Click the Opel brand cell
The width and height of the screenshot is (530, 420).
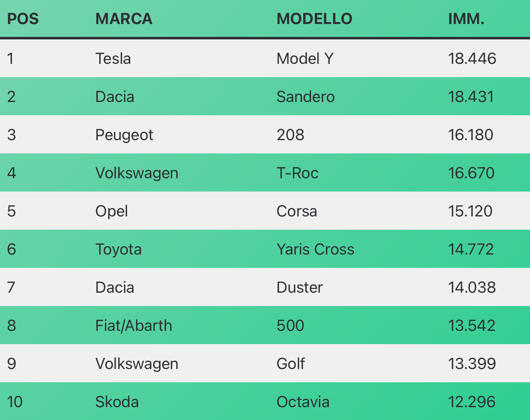[112, 211]
